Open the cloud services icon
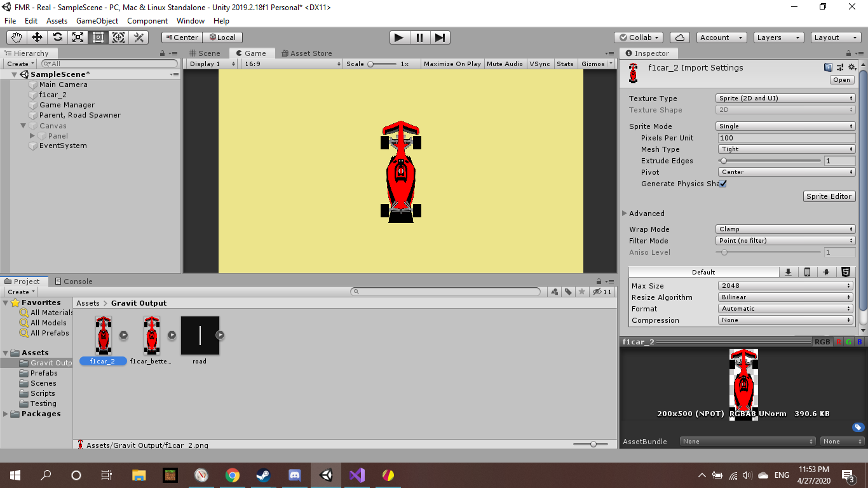This screenshot has width=868, height=488. coord(680,37)
